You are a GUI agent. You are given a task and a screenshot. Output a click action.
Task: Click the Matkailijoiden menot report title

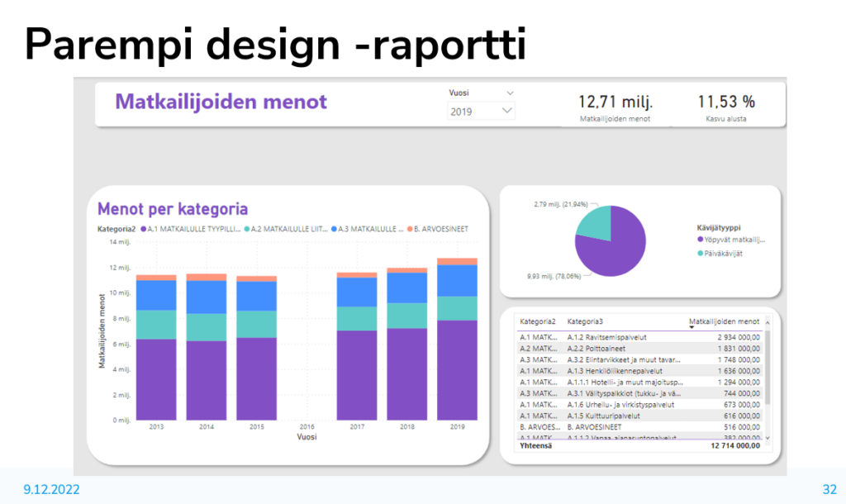tap(221, 102)
